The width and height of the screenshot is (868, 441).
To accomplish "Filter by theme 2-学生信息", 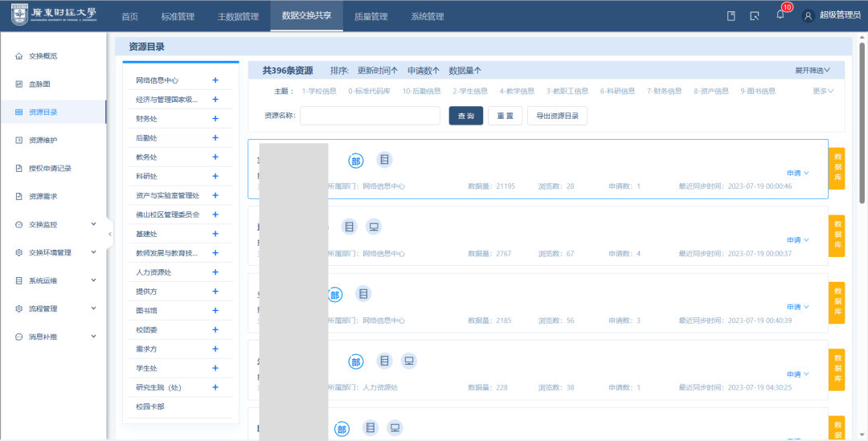I will [x=470, y=91].
